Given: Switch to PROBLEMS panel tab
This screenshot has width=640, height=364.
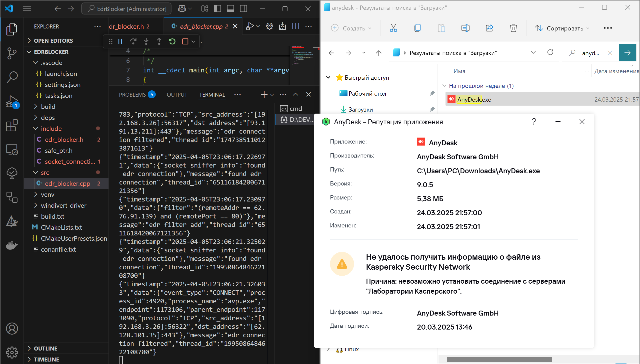Looking at the screenshot, I should click(137, 95).
